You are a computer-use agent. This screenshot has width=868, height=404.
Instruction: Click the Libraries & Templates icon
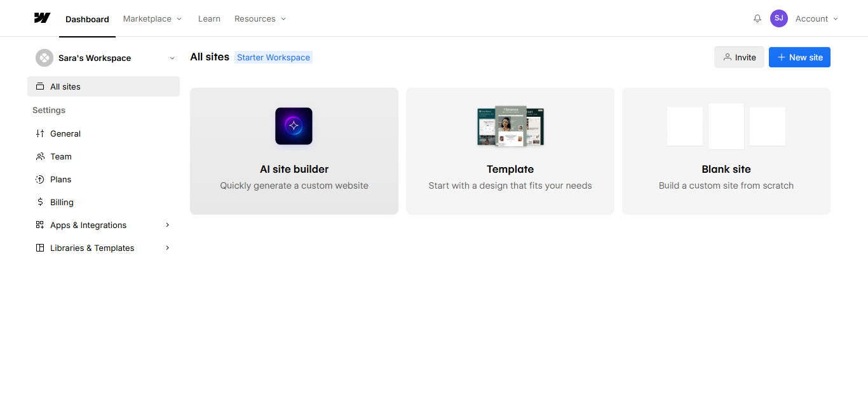40,248
